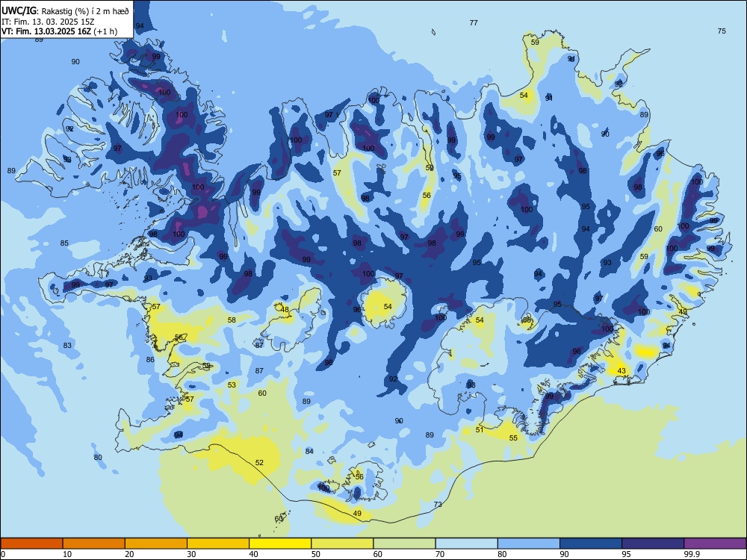Click the humidity value '77' over northern sea
Image resolution: width=747 pixels, height=560 pixels.
click(x=474, y=23)
